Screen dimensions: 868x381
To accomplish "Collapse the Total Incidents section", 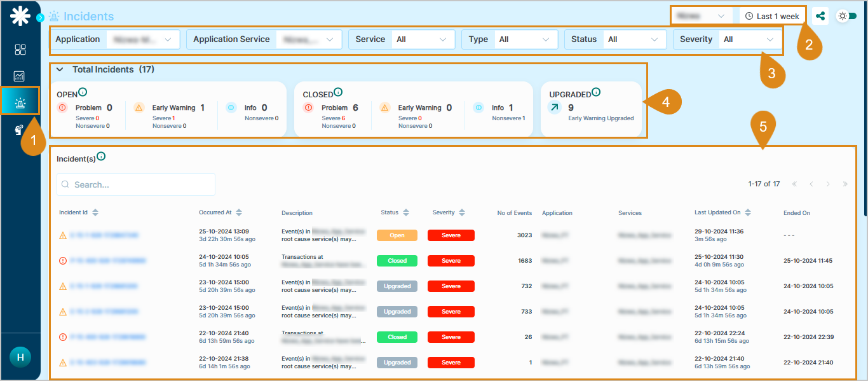I will (60, 69).
